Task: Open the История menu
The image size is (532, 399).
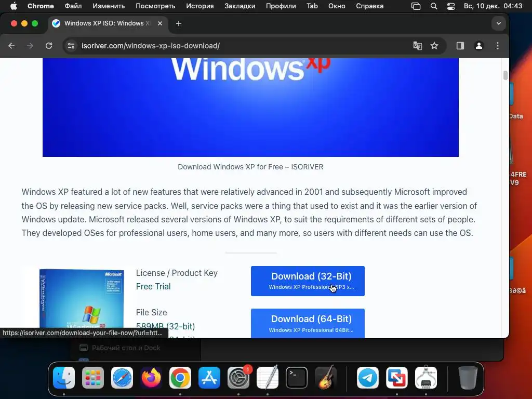Action: 200,6
